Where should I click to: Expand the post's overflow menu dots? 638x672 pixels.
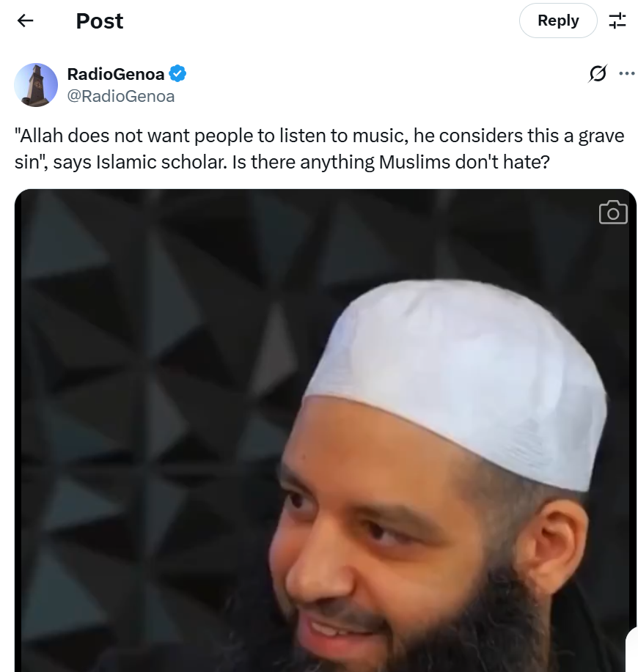[627, 74]
